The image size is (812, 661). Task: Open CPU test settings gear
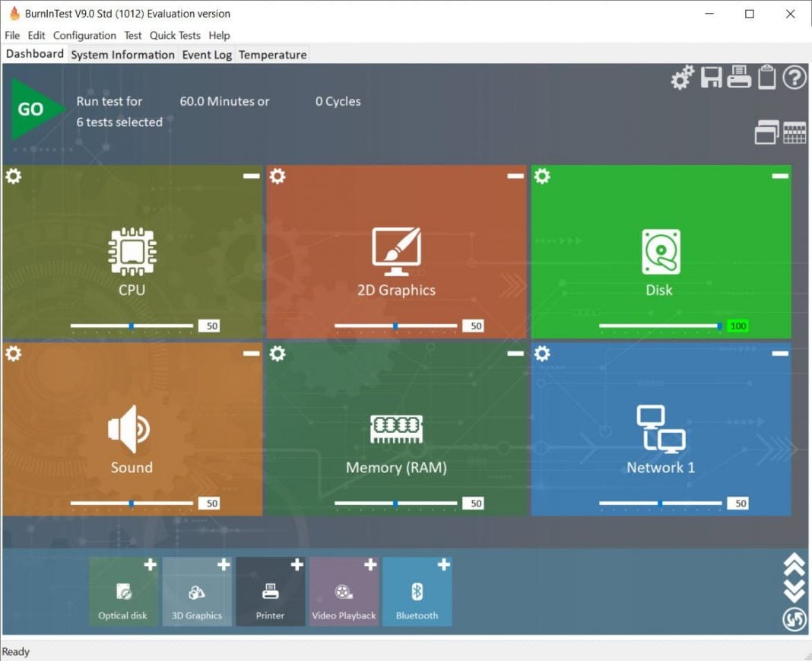click(14, 176)
